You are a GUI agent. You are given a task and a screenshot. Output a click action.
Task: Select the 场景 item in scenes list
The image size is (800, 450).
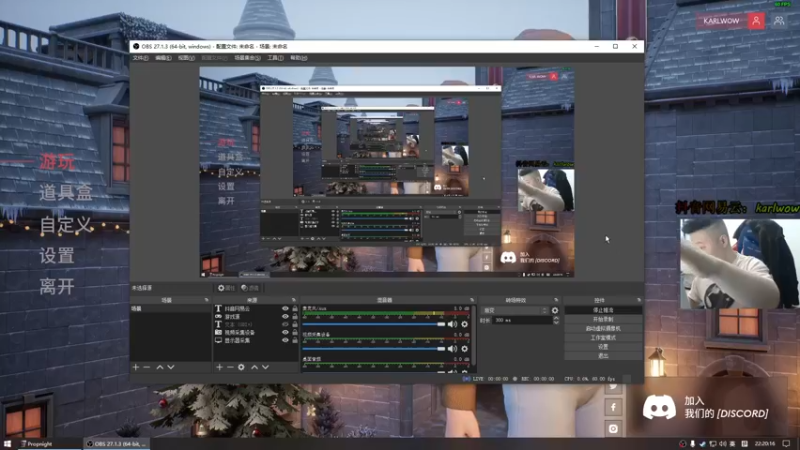170,309
